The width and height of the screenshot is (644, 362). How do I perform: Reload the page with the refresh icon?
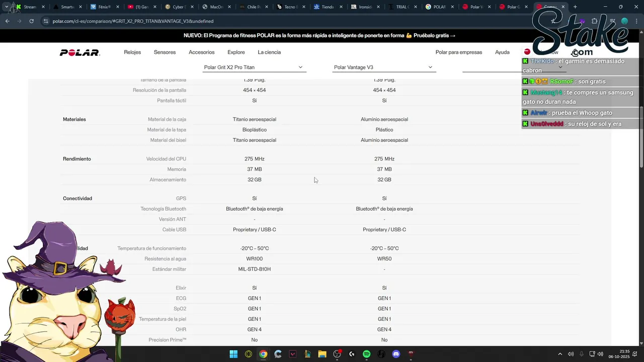pyautogui.click(x=31, y=21)
